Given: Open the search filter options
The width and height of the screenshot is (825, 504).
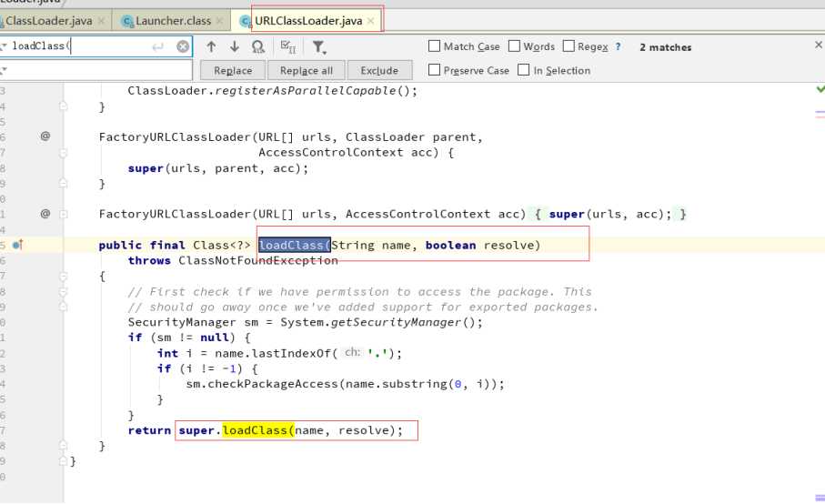Looking at the screenshot, I should 319,47.
